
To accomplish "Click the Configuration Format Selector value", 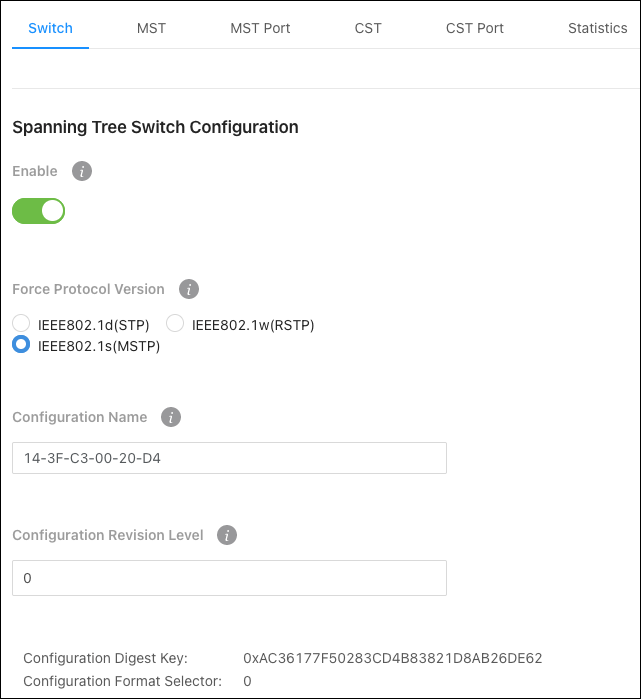I will pyautogui.click(x=247, y=682).
